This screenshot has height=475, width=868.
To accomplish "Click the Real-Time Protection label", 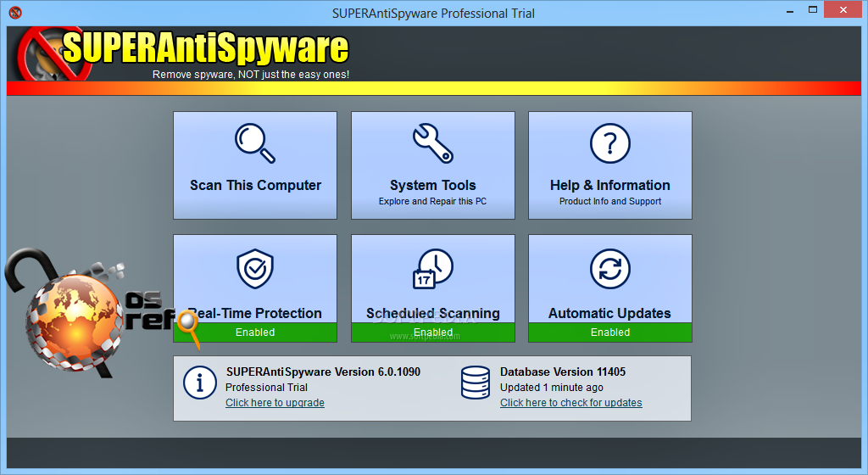I will pyautogui.click(x=255, y=313).
